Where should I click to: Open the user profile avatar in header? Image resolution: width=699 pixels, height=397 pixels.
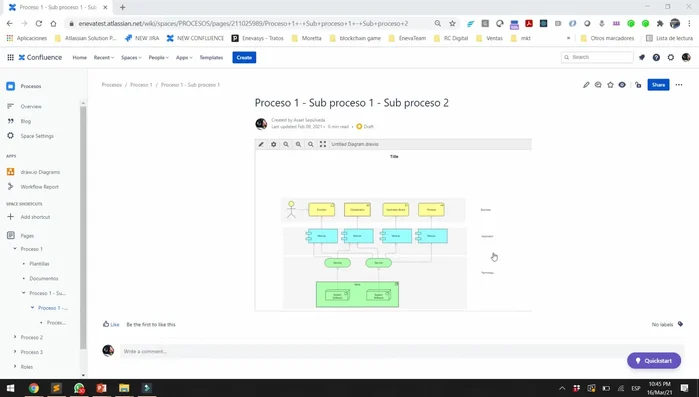click(686, 57)
